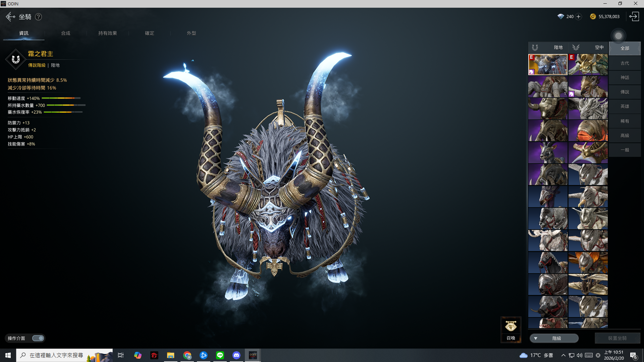Switch to the 外型 tab
This screenshot has height=362, width=644.
pos(192,33)
